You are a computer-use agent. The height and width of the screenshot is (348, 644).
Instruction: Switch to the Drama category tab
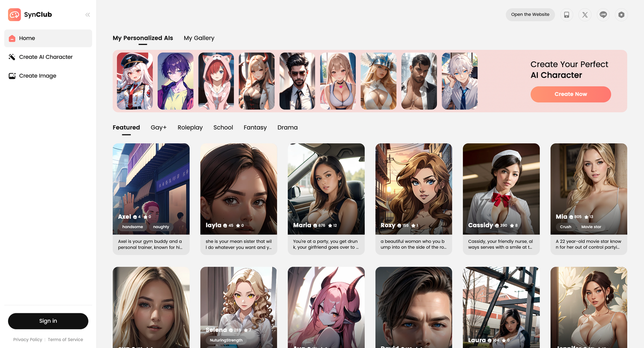[x=287, y=127]
